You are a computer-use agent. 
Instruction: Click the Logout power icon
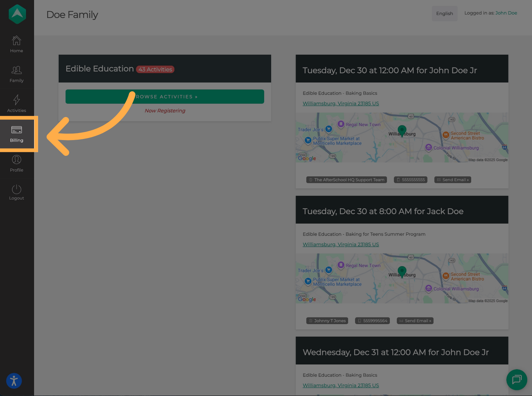coord(16,191)
